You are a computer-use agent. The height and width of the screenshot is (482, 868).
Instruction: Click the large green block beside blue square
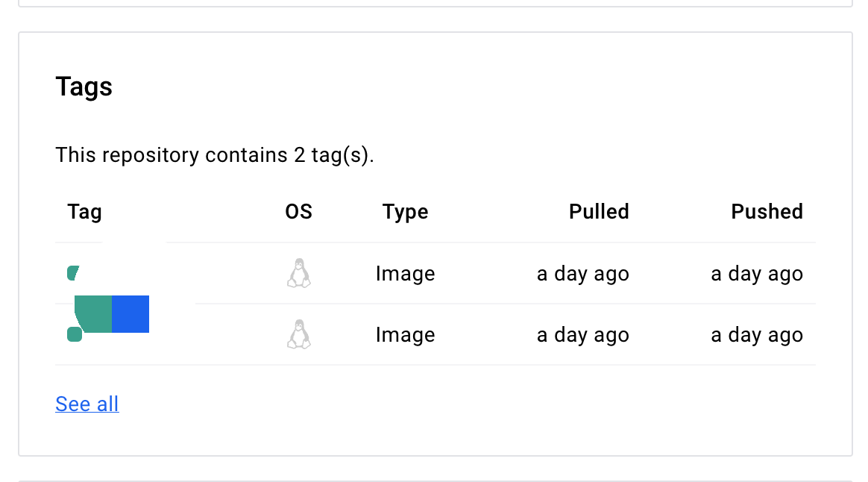click(x=94, y=314)
